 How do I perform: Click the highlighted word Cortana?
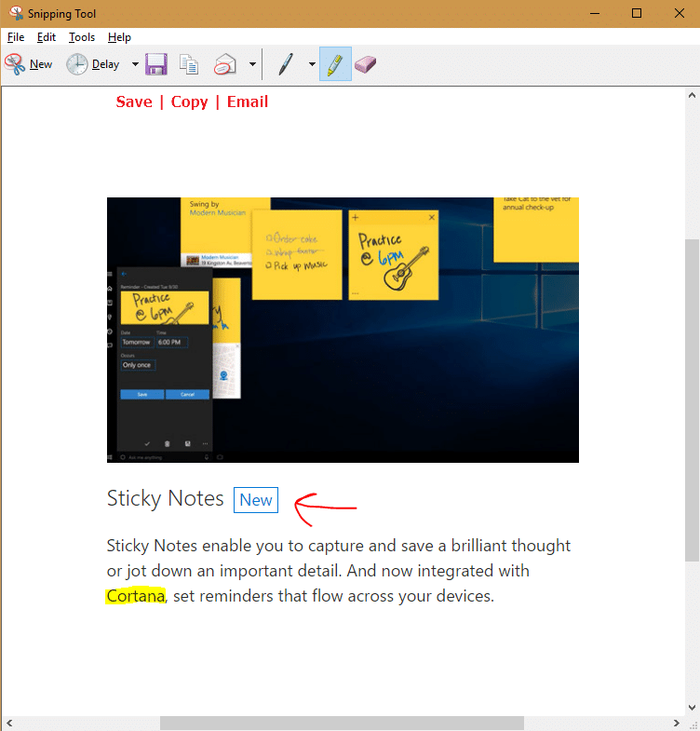[x=136, y=595]
